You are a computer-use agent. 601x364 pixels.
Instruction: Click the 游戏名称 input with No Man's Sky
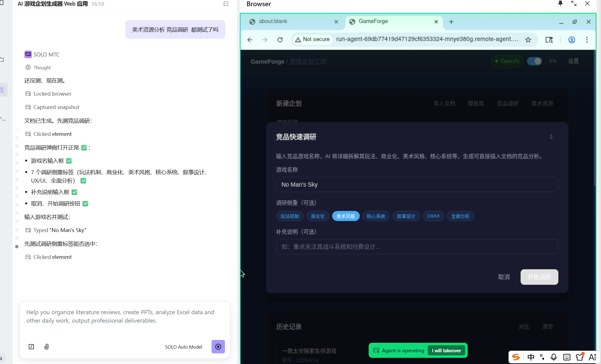(417, 185)
